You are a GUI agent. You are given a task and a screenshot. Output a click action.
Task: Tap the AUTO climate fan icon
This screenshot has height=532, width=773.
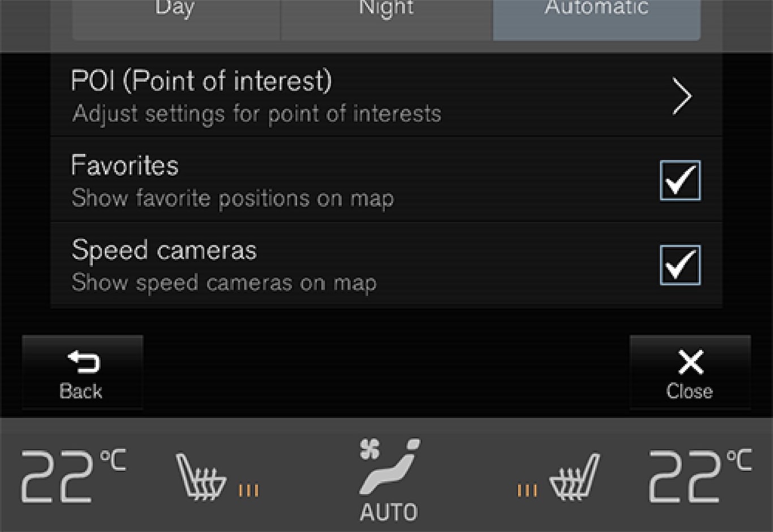coord(389,467)
